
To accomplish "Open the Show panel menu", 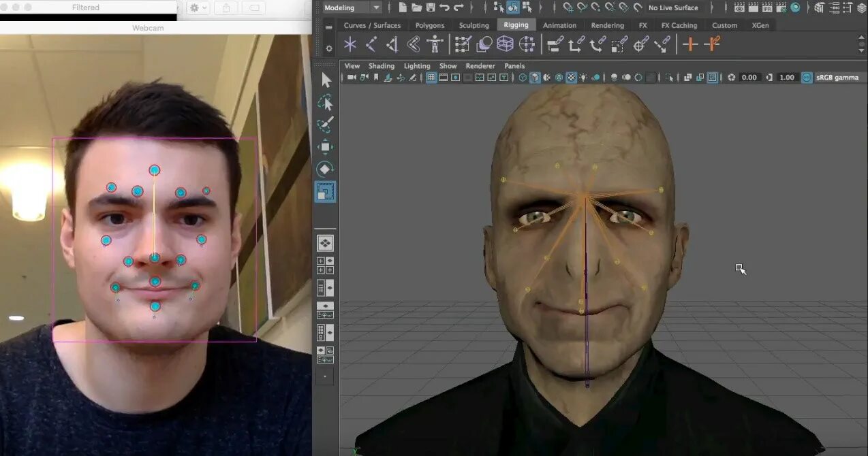I will (x=448, y=66).
